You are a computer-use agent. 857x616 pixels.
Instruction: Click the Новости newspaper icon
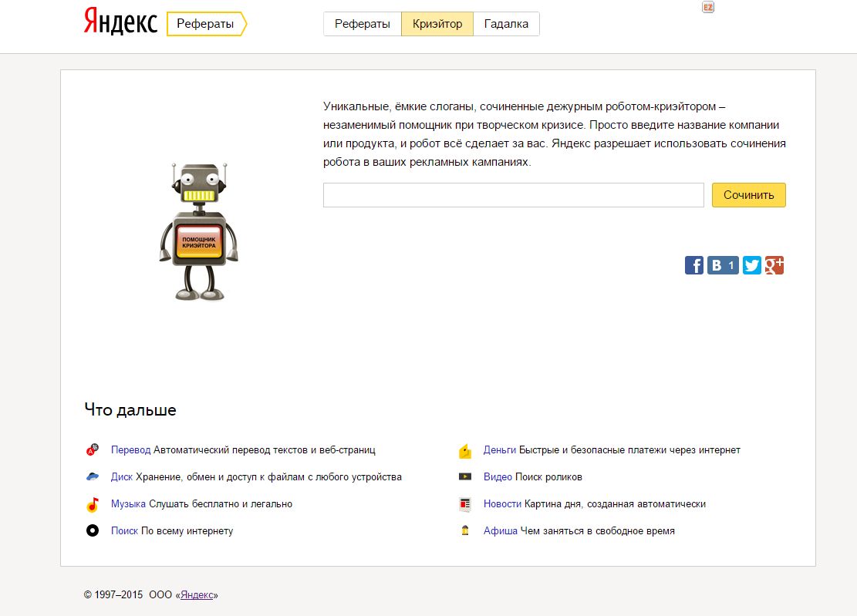pos(465,504)
